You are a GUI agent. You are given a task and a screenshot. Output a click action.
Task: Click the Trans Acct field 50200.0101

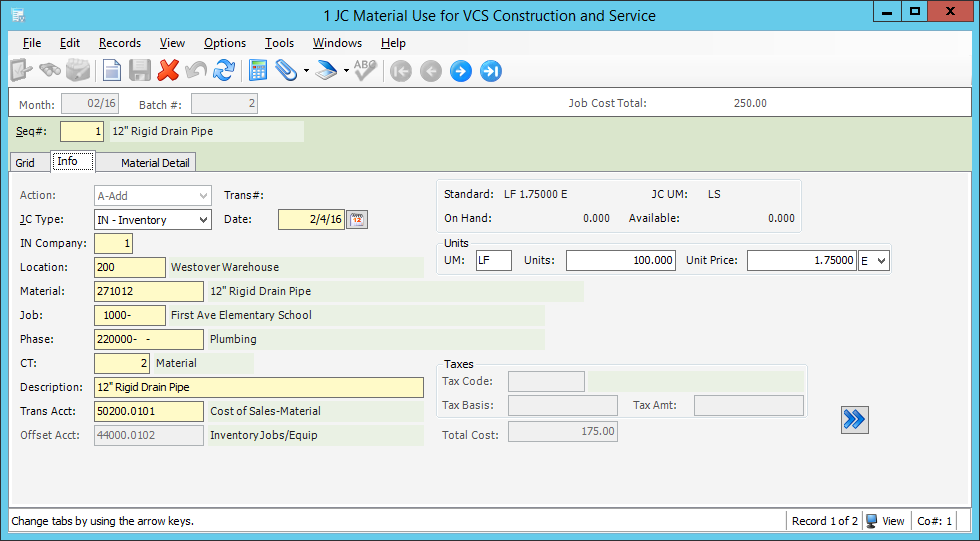pos(149,411)
